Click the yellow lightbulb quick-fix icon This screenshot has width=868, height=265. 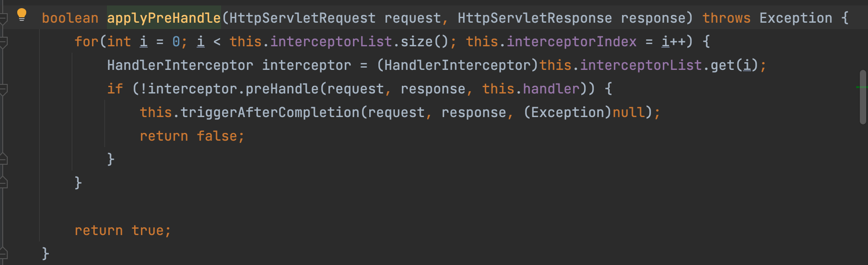[x=21, y=15]
